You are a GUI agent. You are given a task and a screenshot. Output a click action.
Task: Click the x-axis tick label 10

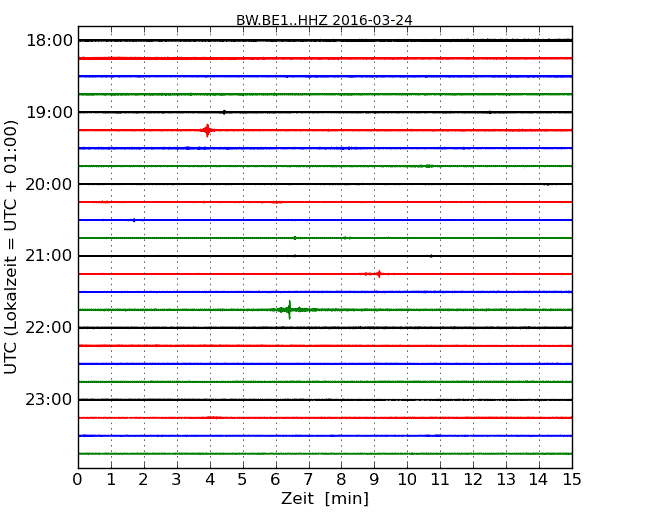tap(407, 480)
